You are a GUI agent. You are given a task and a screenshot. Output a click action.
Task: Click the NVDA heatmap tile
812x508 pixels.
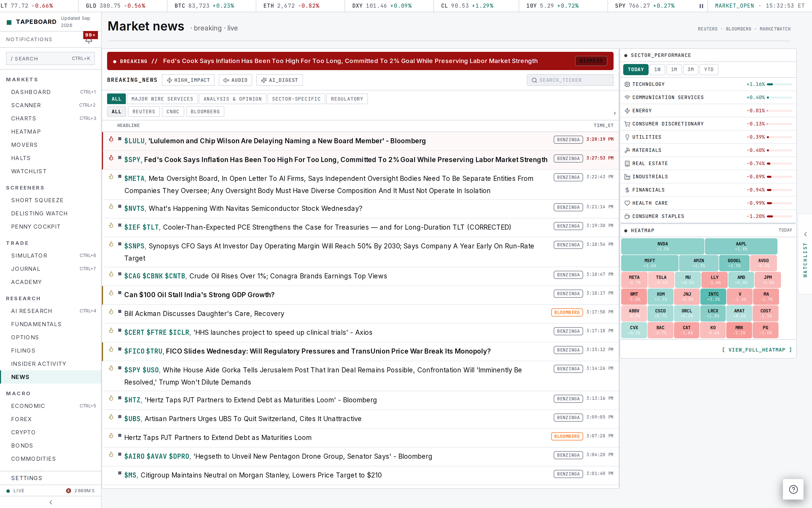(x=662, y=246)
